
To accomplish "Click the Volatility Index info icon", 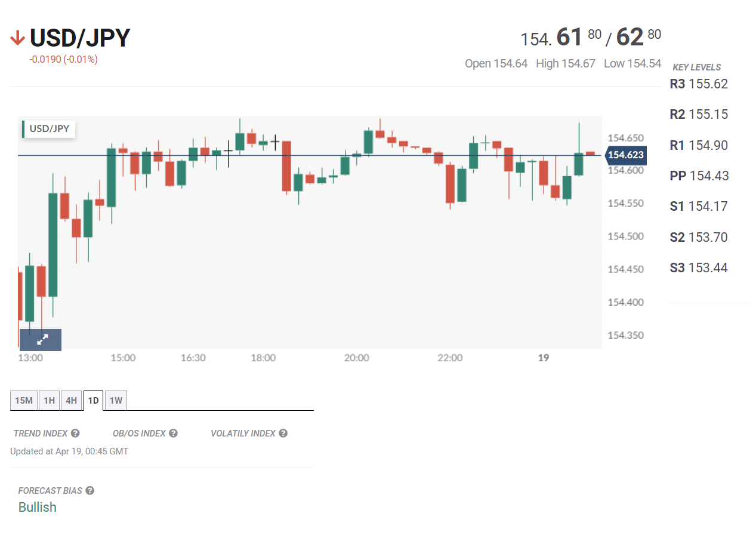I will click(283, 433).
